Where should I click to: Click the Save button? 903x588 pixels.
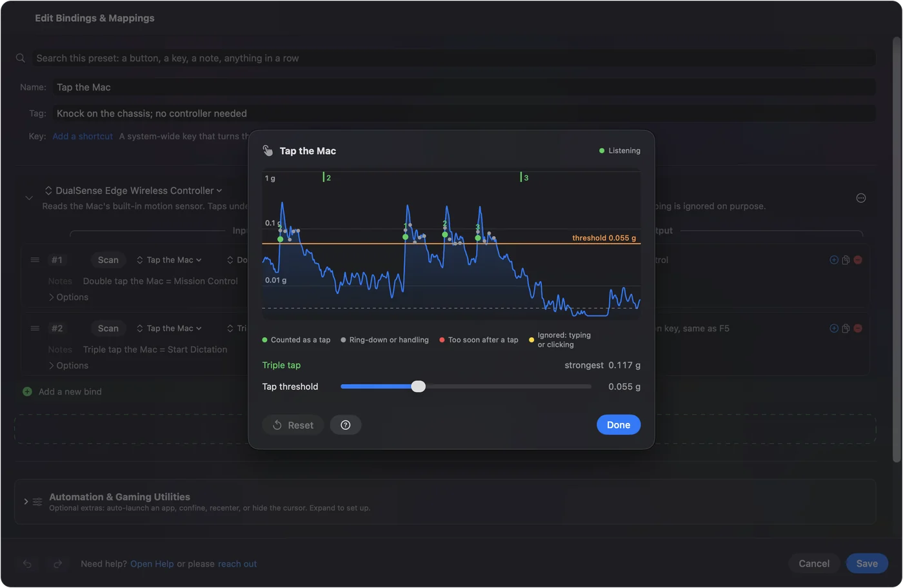point(867,563)
